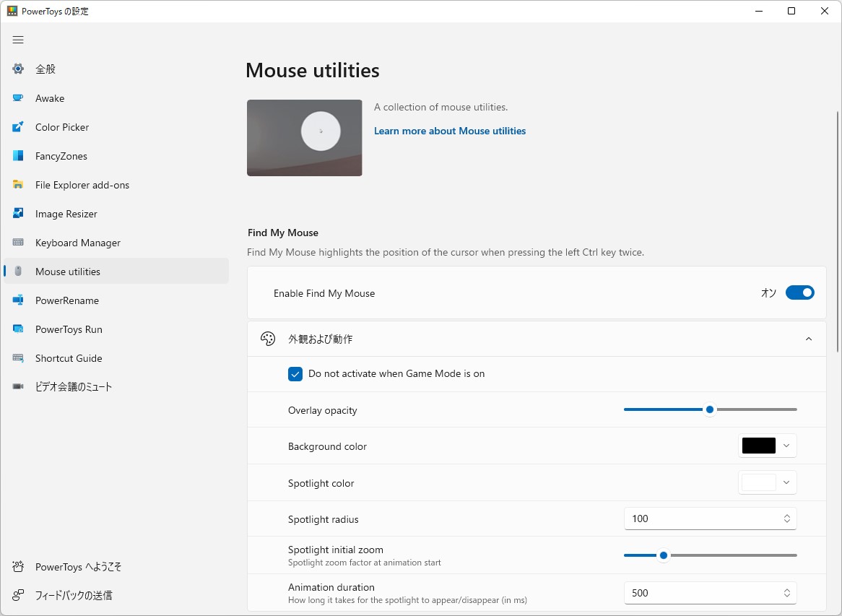Open the FancyZones icon in sidebar
Screen dimensions: 842x616
[18, 156]
